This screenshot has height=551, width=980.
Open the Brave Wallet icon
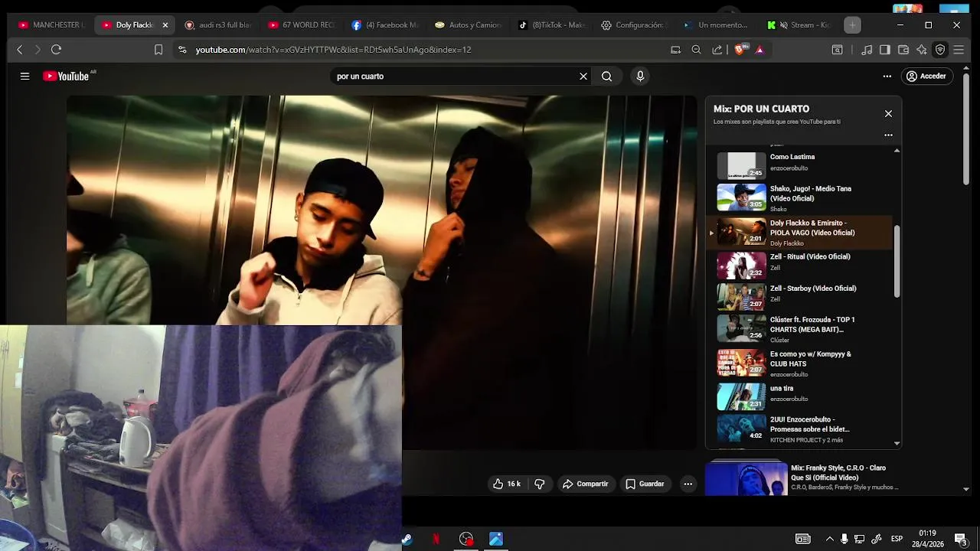pyautogui.click(x=903, y=50)
